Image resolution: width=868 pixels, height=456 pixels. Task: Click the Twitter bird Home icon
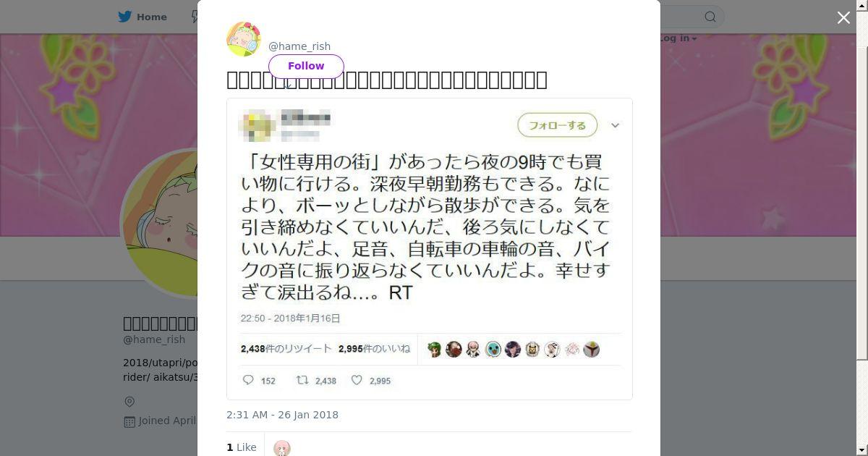click(x=125, y=17)
